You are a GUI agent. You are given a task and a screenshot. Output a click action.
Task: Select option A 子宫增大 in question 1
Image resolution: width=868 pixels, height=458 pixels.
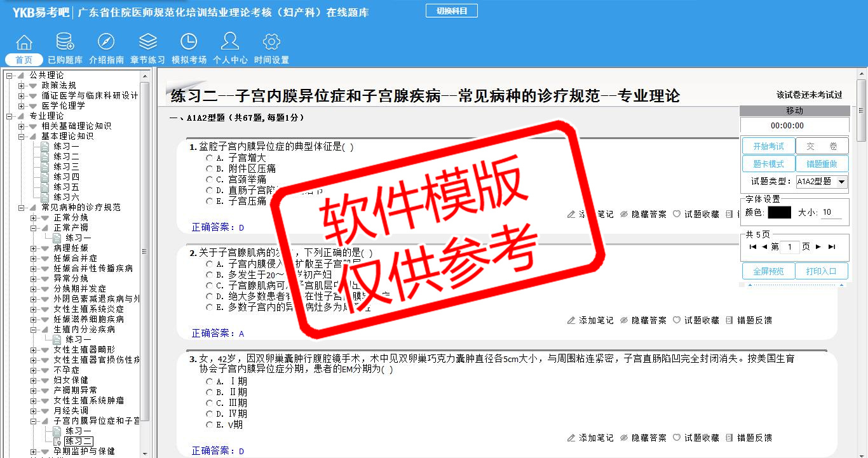[210, 158]
